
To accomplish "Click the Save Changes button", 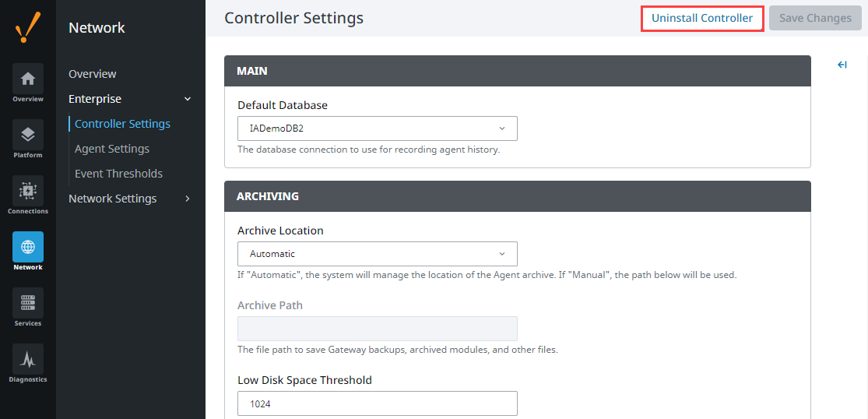I will [815, 18].
